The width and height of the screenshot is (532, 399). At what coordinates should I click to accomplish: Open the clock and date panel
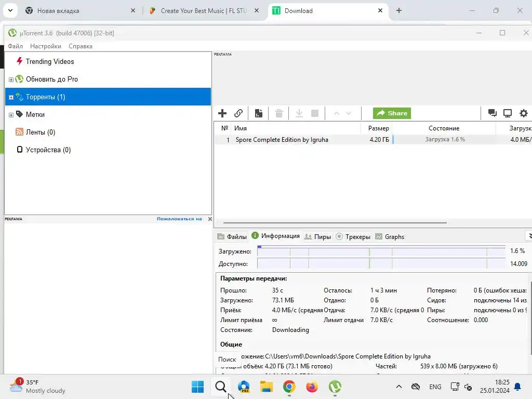(x=495, y=387)
